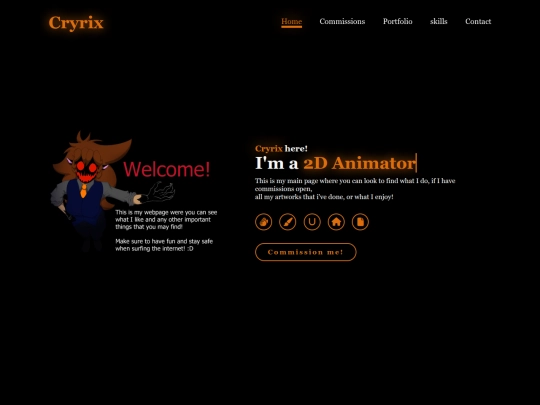Screen dimensions: 540x405
Task: Click the "Commission me!" button
Action: click(305, 252)
